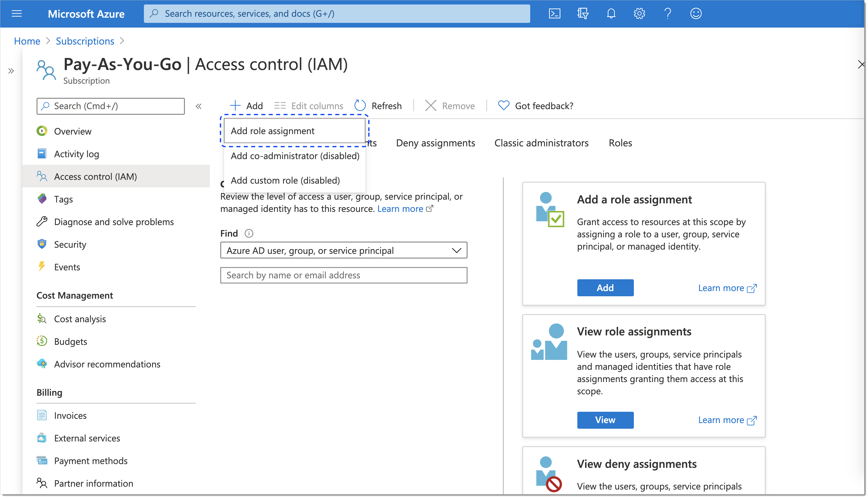Open the help question mark
Viewport: 868px width, 498px height.
(667, 14)
